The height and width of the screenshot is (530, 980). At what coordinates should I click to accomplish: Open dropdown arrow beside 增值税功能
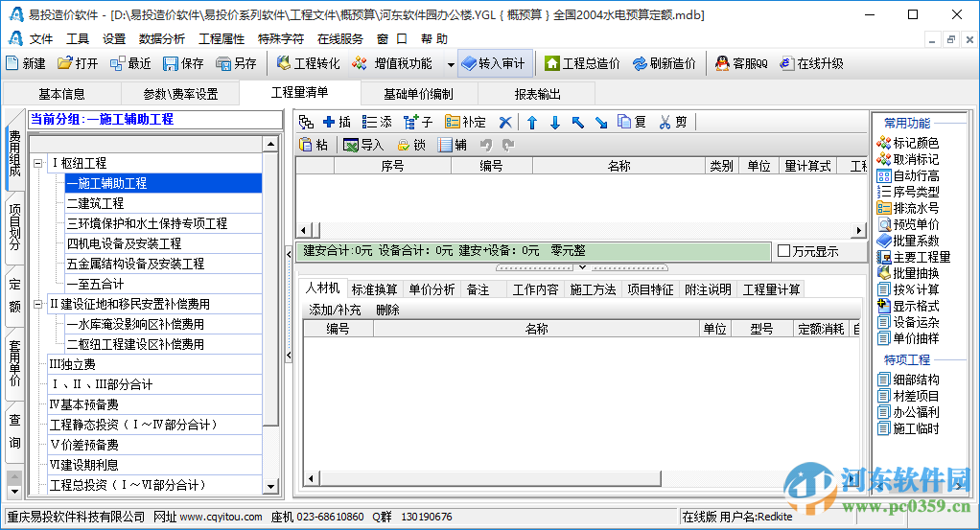451,64
